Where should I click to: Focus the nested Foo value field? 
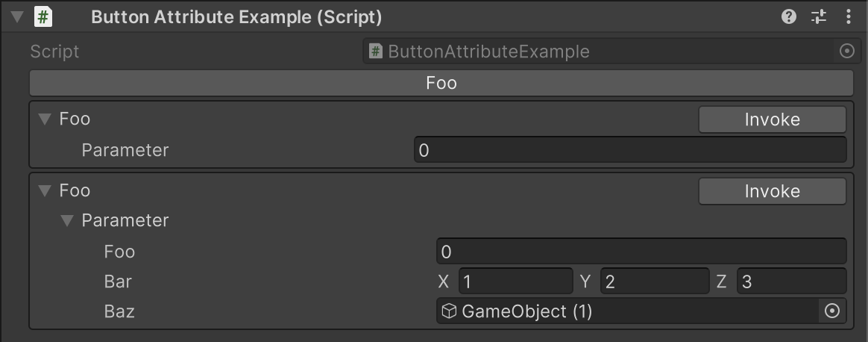point(641,251)
